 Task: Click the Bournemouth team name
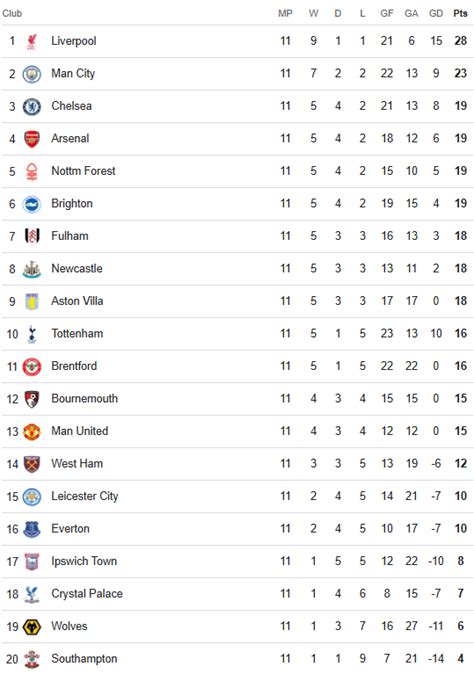(x=85, y=398)
